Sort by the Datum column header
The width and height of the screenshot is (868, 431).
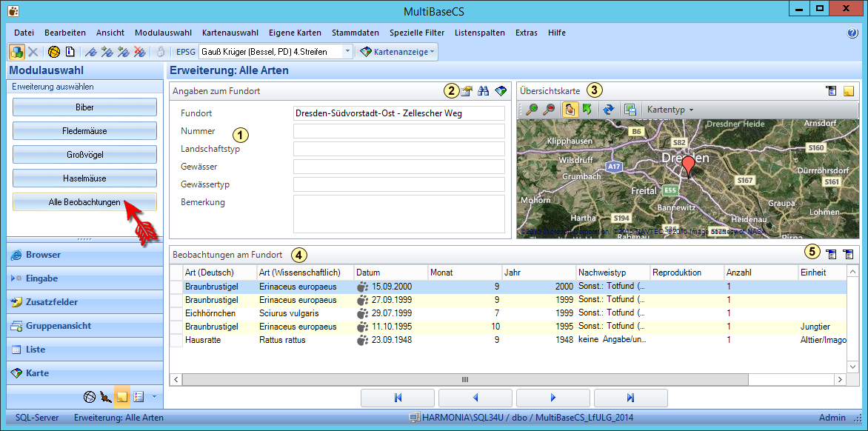pos(391,273)
